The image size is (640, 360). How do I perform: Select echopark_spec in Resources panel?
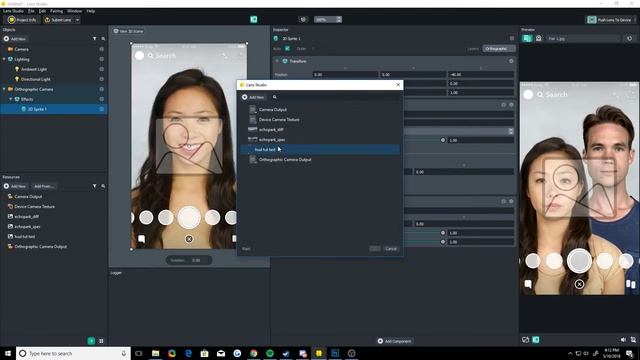coord(27,227)
